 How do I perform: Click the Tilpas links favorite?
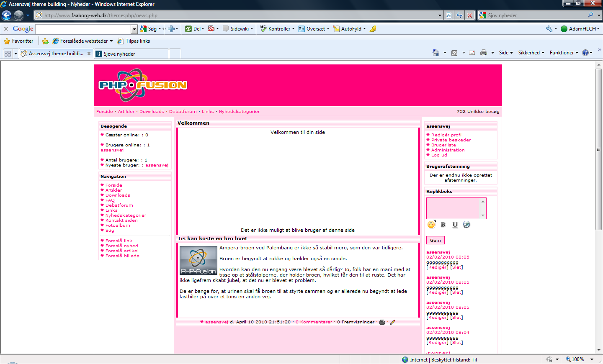(x=134, y=41)
